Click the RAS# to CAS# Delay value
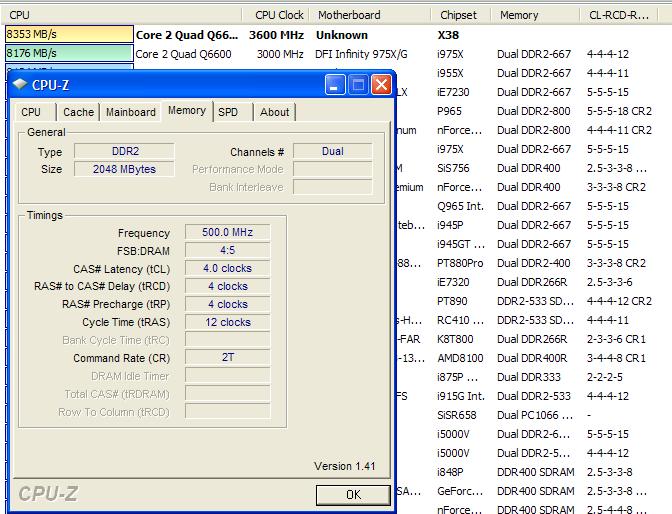The image size is (672, 514). 227,286
